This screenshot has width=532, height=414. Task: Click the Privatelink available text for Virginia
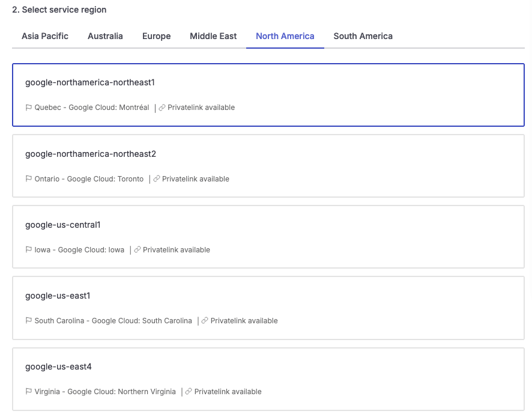pos(226,391)
